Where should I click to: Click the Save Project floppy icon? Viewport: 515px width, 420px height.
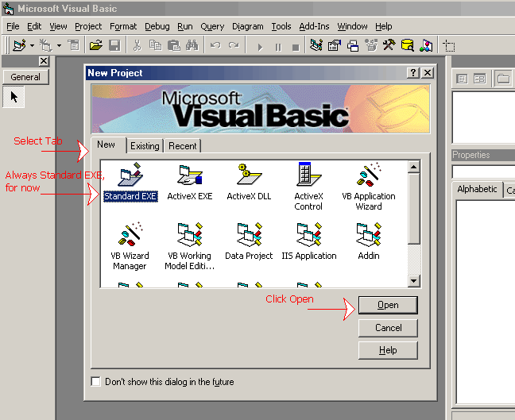(x=114, y=45)
